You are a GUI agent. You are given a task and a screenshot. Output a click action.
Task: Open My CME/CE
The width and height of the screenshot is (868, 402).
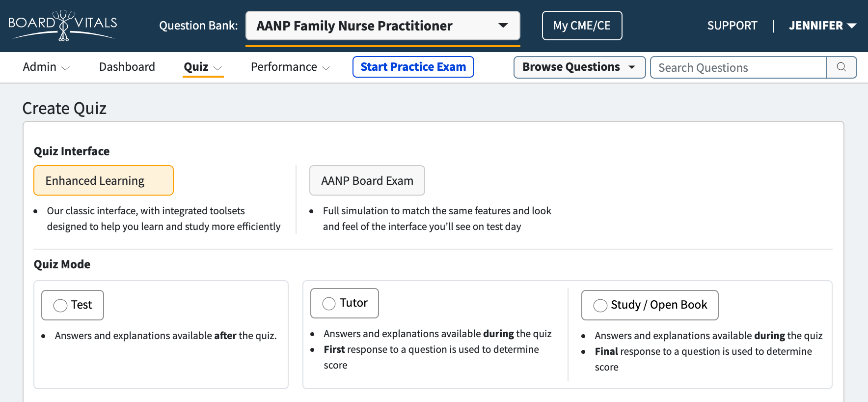(x=582, y=26)
